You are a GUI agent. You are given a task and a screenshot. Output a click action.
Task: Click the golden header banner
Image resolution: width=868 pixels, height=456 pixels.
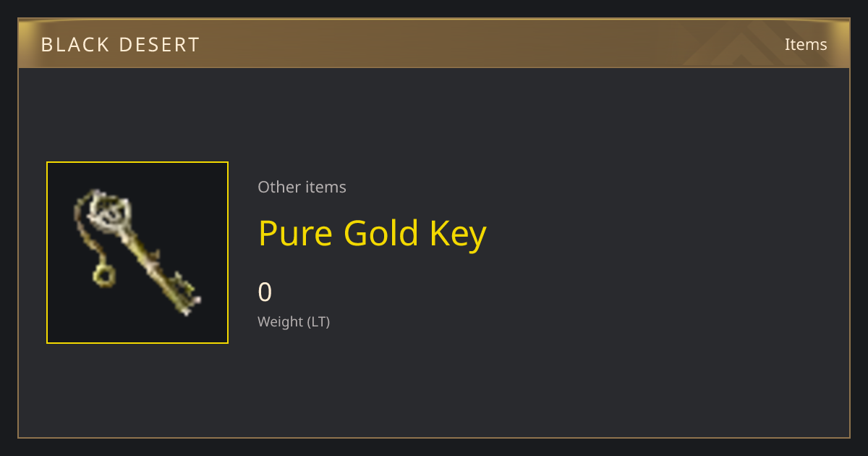coord(434,43)
